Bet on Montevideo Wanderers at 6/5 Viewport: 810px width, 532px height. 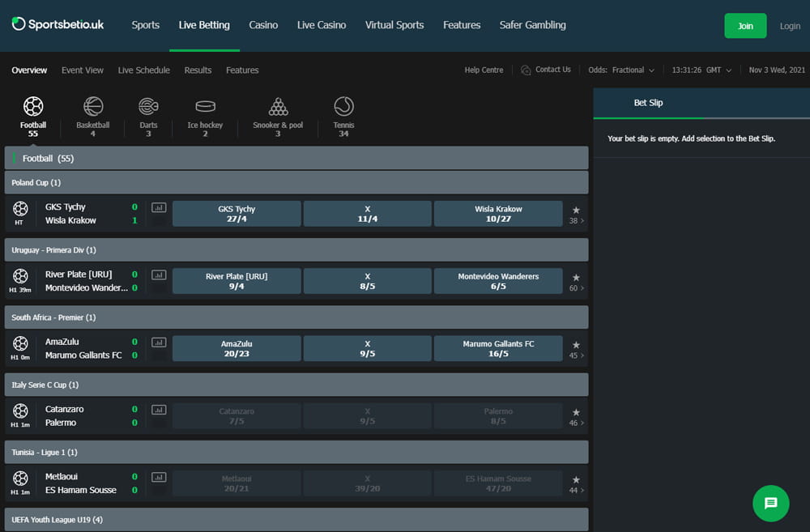(498, 281)
